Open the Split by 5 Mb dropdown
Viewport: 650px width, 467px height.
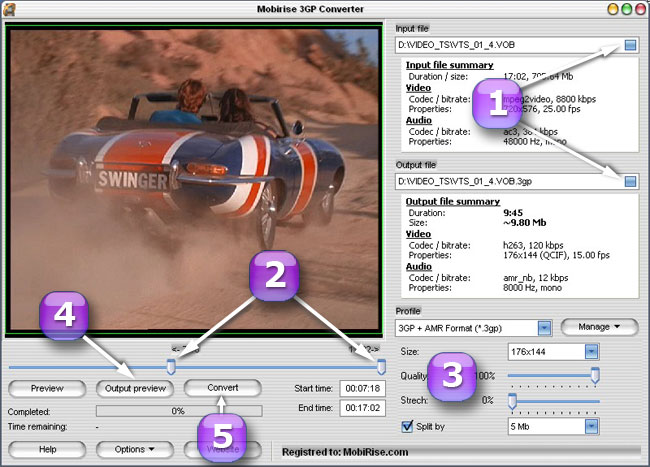click(x=592, y=426)
